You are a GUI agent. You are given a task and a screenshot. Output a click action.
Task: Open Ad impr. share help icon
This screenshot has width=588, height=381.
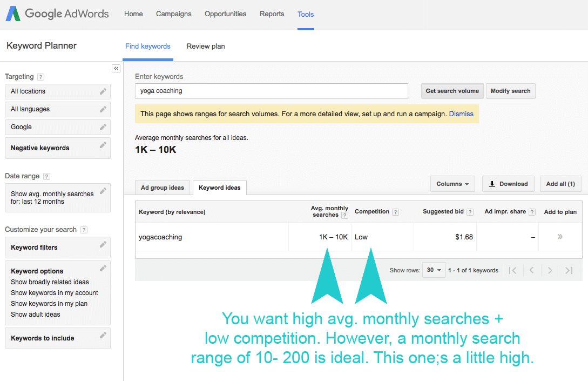point(532,212)
